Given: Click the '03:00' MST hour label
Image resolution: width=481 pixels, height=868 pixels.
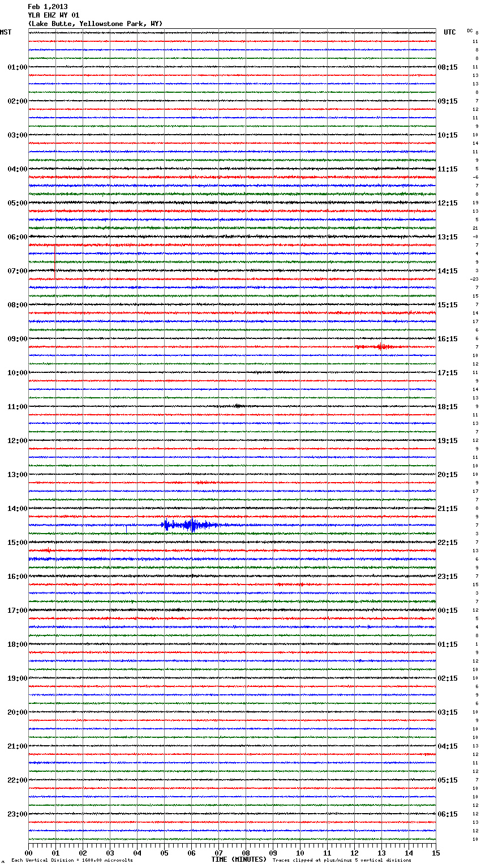Looking at the screenshot, I should coord(18,135).
